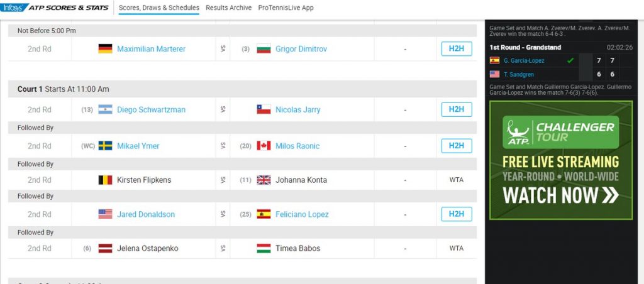644x284 pixels.
Task: Click the Canadian flag beside Milos Raonic
Action: point(264,146)
